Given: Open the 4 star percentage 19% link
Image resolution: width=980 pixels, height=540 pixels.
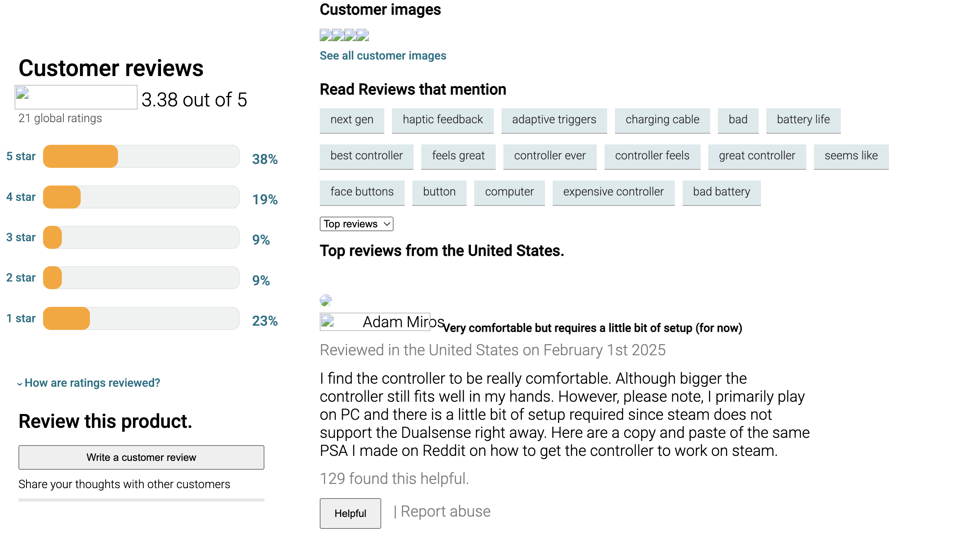Looking at the screenshot, I should tap(265, 199).
